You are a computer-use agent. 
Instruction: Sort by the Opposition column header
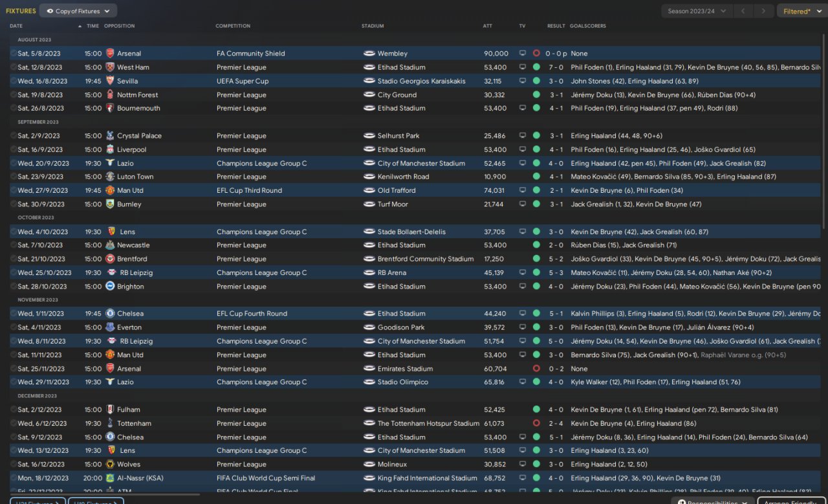[x=120, y=26]
